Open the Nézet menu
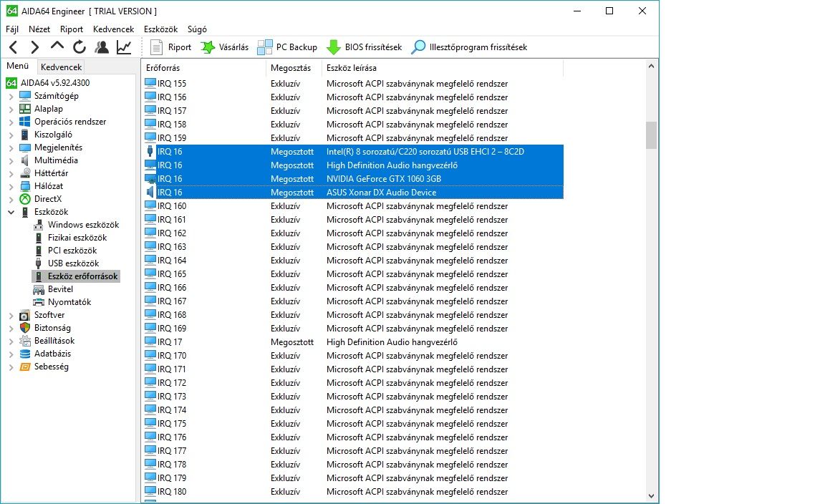 pos(39,29)
